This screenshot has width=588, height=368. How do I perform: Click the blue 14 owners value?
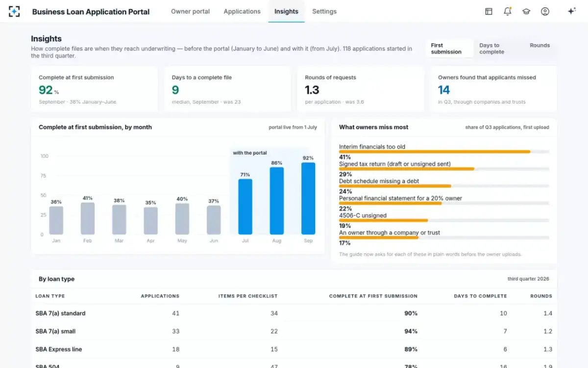[x=444, y=90]
